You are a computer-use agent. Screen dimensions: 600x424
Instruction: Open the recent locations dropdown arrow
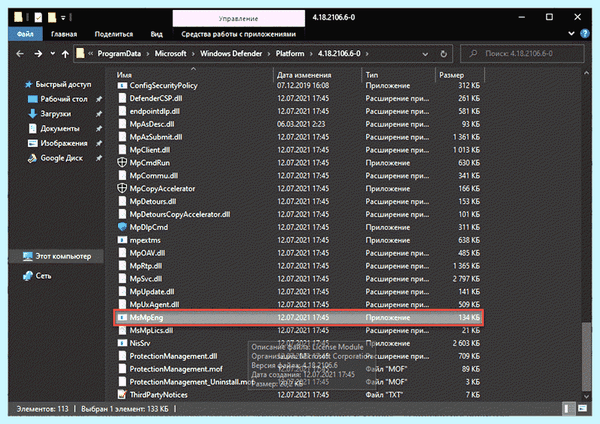[x=52, y=54]
